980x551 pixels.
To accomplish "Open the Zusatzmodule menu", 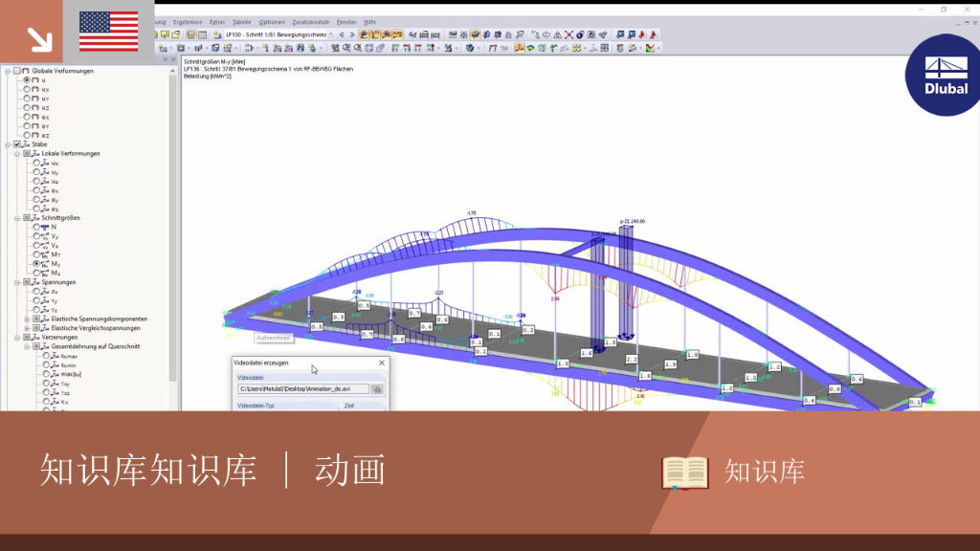I will (310, 22).
